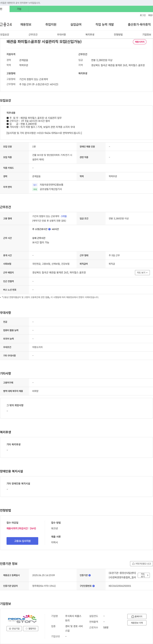The width and height of the screenshot is (153, 644).
Task: Select 비희망 under 병역 대체 복무자 채용
Action: tap(35, 391)
